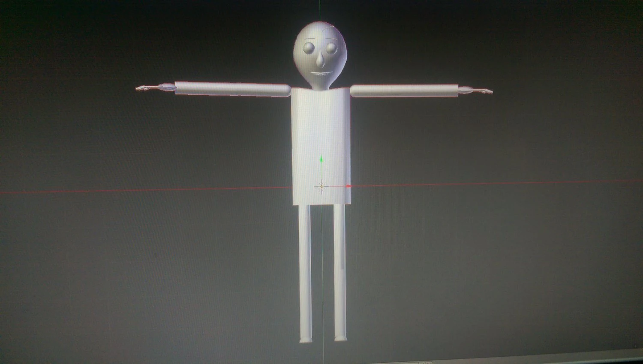Grab the red X-axis arrow of the gizmo
The height and width of the screenshot is (364, 643).
pyautogui.click(x=349, y=186)
